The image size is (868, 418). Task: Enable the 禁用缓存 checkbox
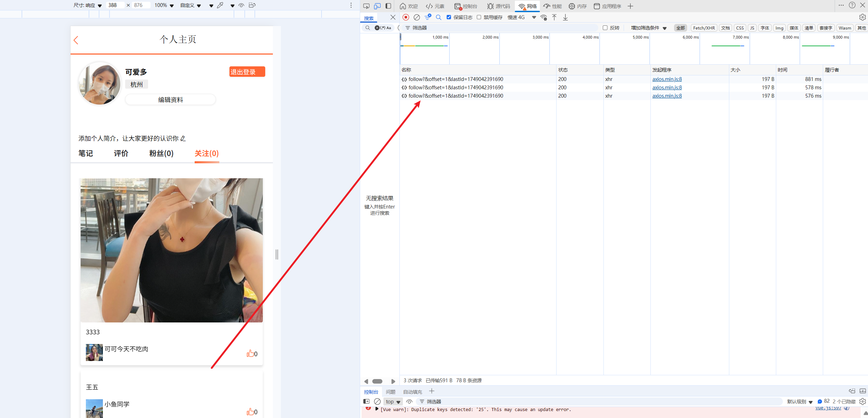pos(479,17)
